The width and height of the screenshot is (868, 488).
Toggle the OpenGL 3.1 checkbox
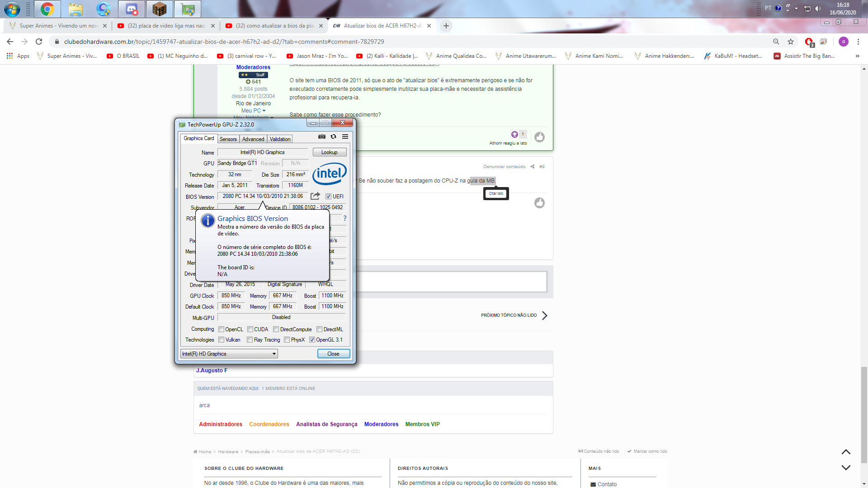point(312,340)
